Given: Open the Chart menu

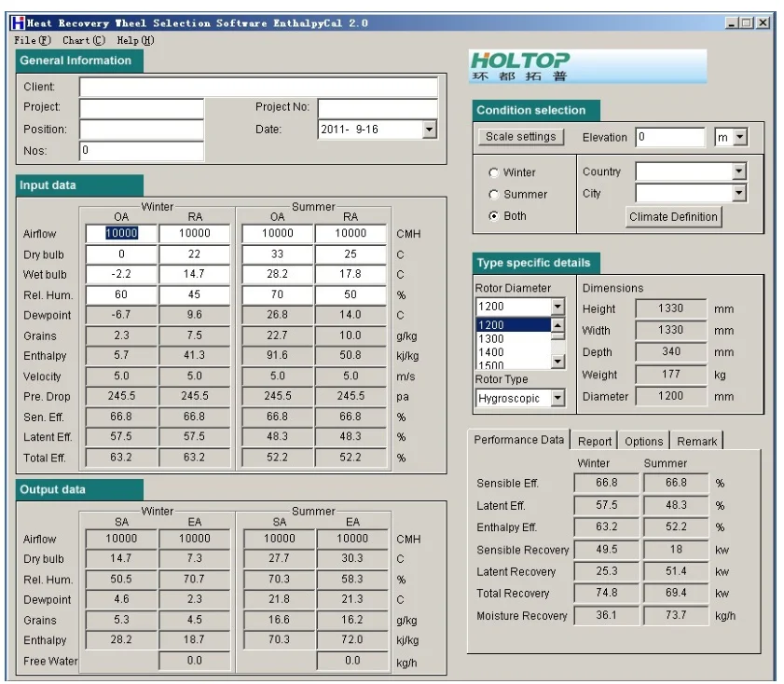Looking at the screenshot, I should click(84, 40).
